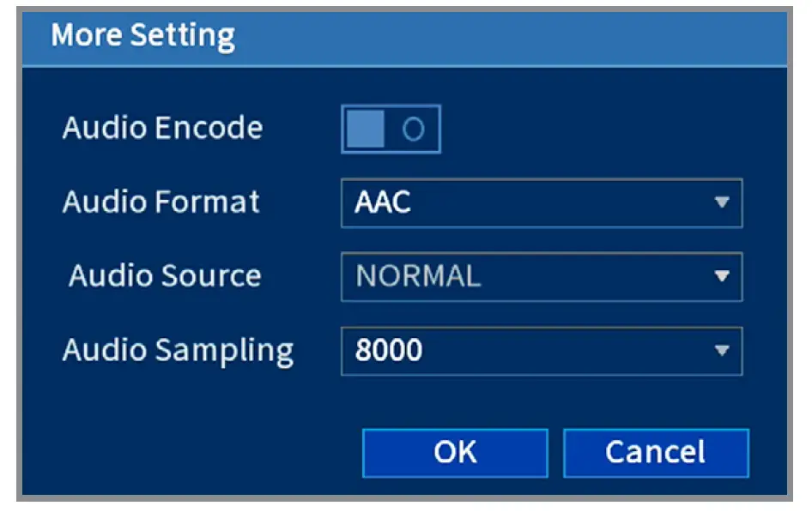Click empty area of the dialog title bar
This screenshot has height=518, width=812.
(x=515, y=37)
